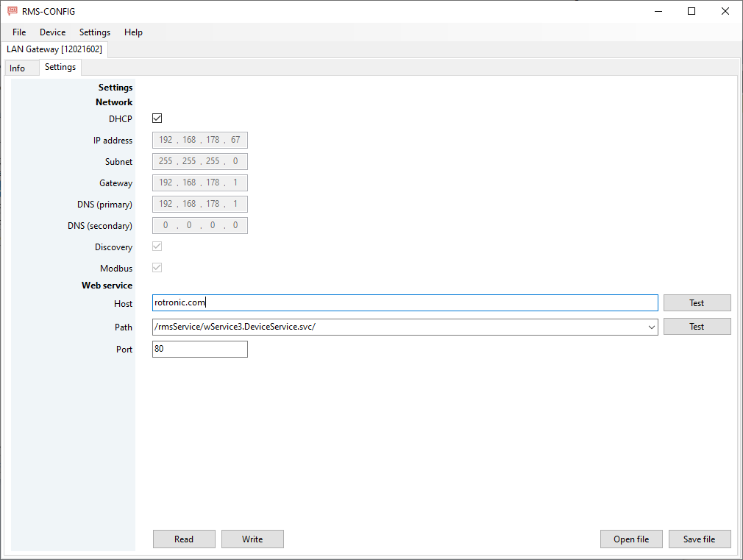Click the Network heading label

(114, 102)
